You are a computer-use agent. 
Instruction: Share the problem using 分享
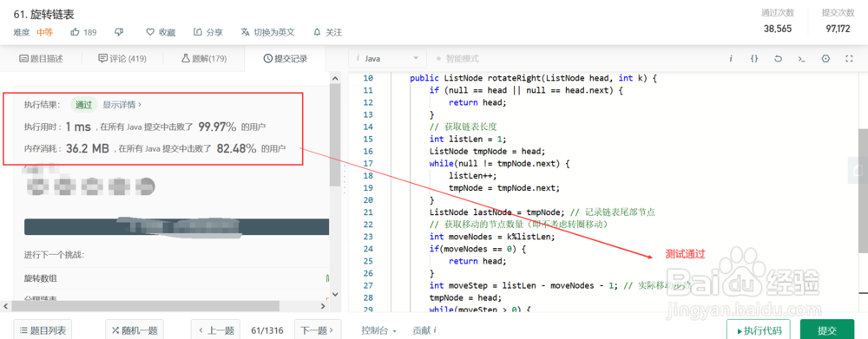[x=208, y=32]
